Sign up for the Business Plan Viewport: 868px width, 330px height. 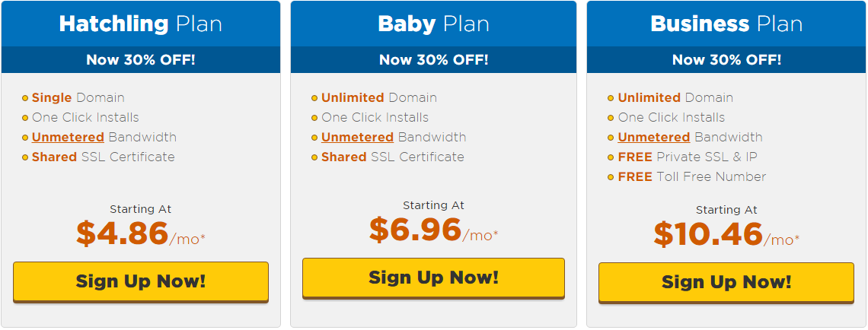pos(726,282)
